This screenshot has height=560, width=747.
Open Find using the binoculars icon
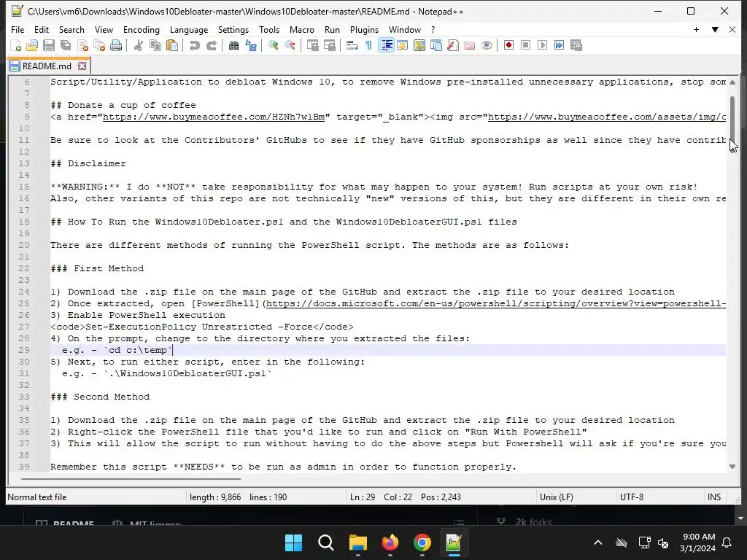(x=233, y=45)
